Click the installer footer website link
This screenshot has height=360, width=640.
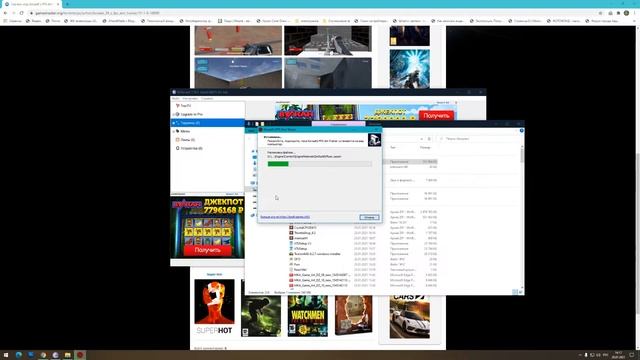tap(285, 217)
